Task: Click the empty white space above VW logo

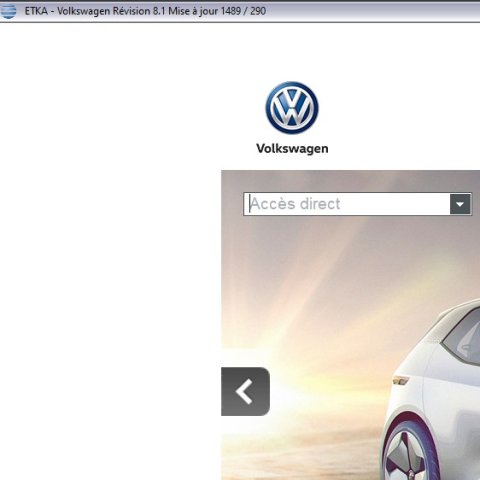Action: point(292,52)
